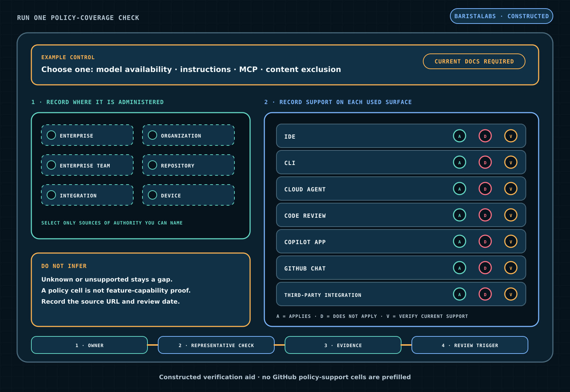Pick the Integration source of authority

87,195
